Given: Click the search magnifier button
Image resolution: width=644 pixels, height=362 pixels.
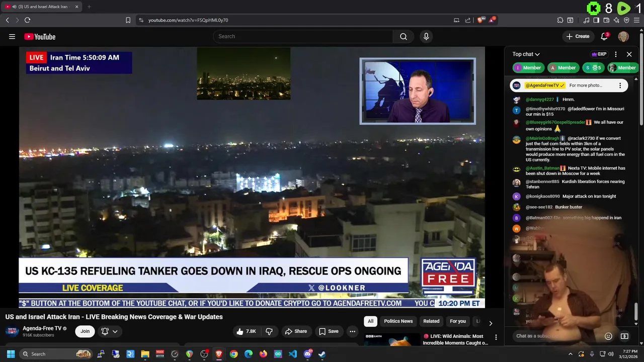Looking at the screenshot, I should coord(404,36).
